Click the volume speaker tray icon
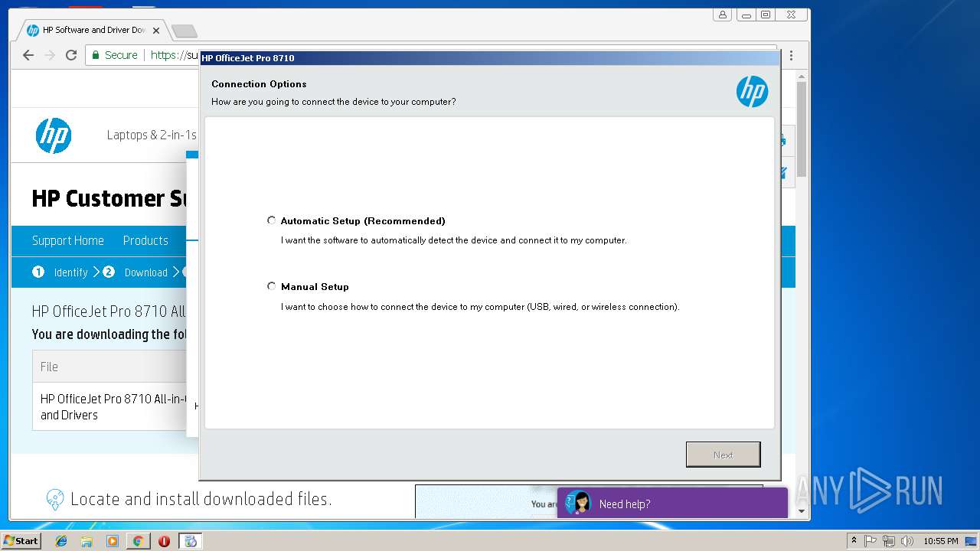The width and height of the screenshot is (980, 551). pyautogui.click(x=907, y=541)
